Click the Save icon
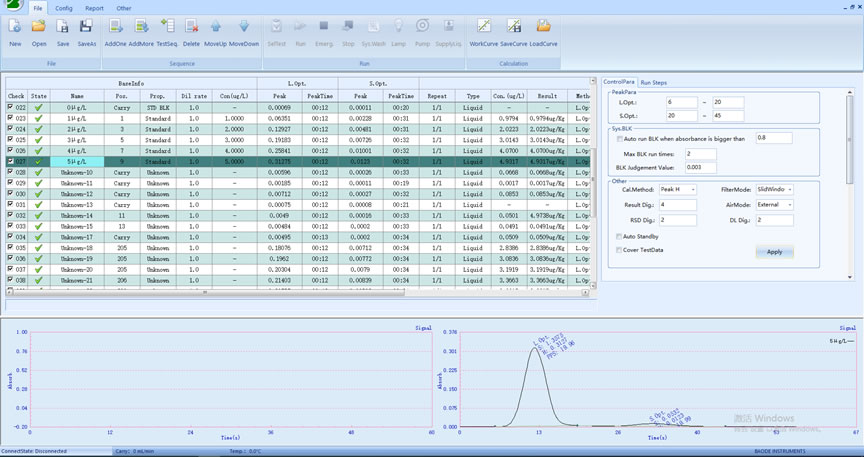The image size is (864, 457). (63, 26)
